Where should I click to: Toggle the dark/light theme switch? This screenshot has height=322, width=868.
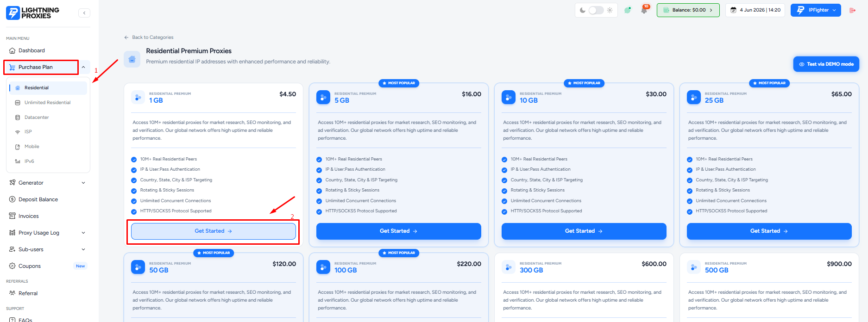coord(596,10)
